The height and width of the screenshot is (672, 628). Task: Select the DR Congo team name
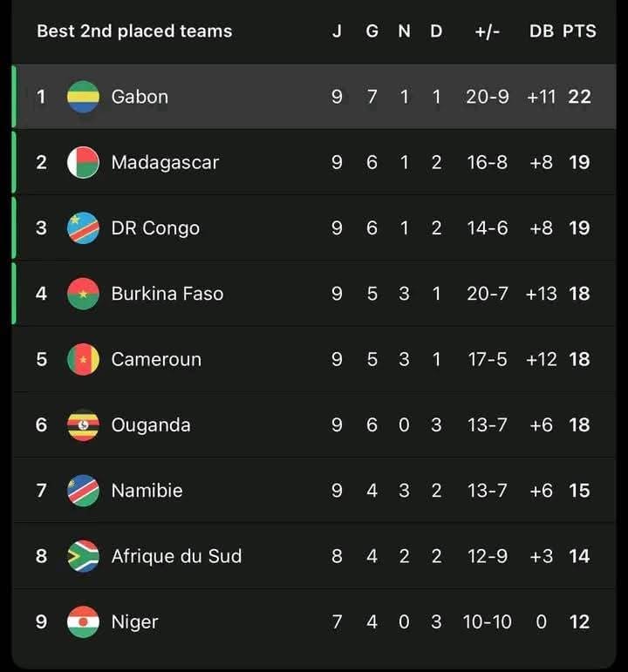155,228
